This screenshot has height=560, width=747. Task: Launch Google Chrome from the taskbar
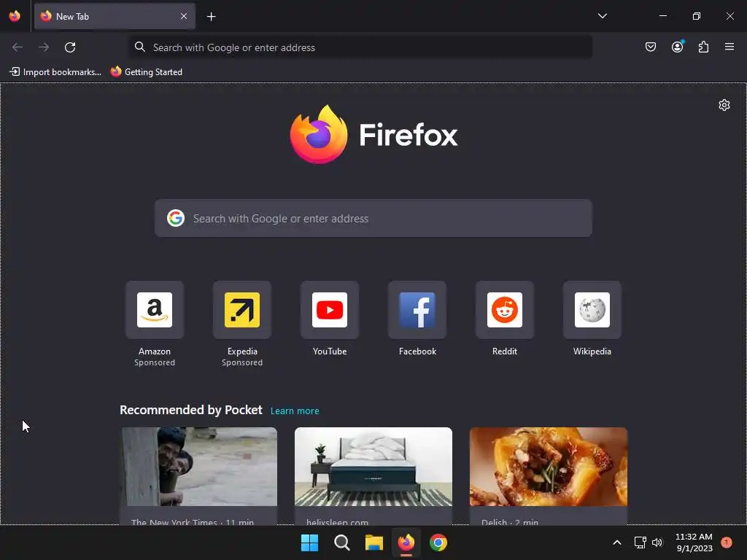pyautogui.click(x=438, y=542)
